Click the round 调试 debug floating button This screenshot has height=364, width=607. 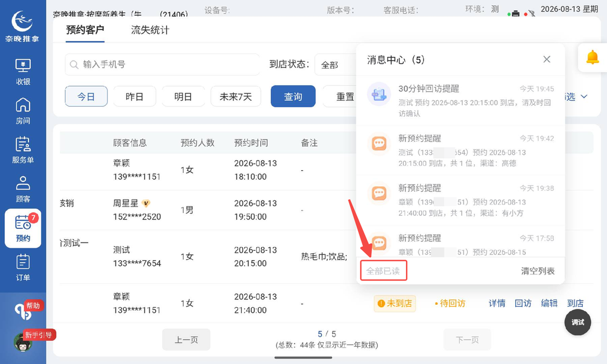tap(577, 322)
